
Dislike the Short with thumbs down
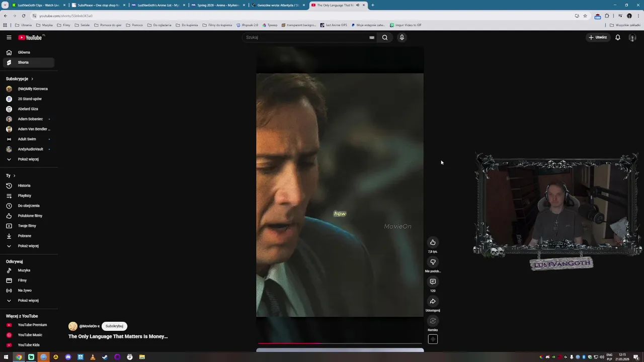point(433,262)
